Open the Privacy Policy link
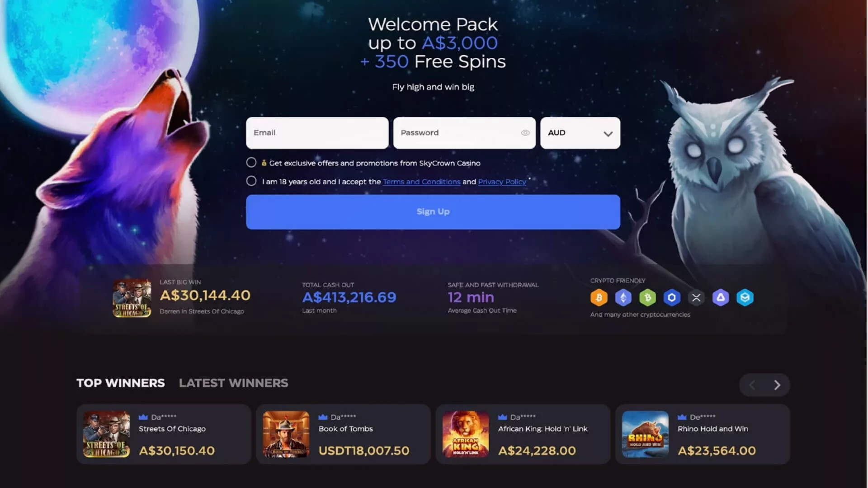The image size is (868, 488). click(x=502, y=182)
